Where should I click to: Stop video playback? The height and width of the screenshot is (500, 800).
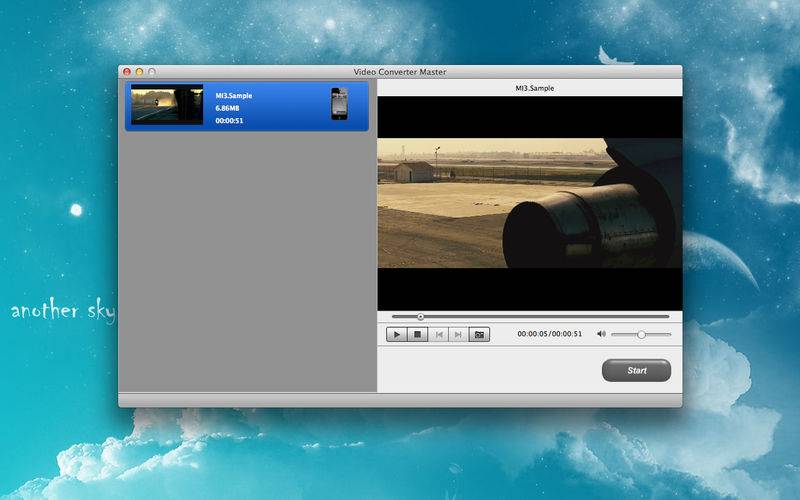point(418,334)
